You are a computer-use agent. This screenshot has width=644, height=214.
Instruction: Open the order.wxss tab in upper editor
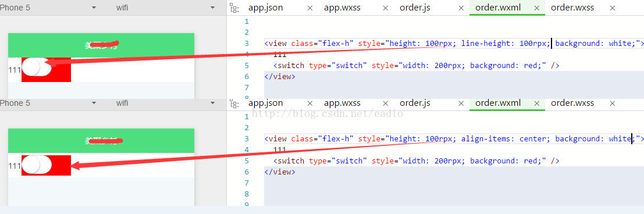pos(572,8)
